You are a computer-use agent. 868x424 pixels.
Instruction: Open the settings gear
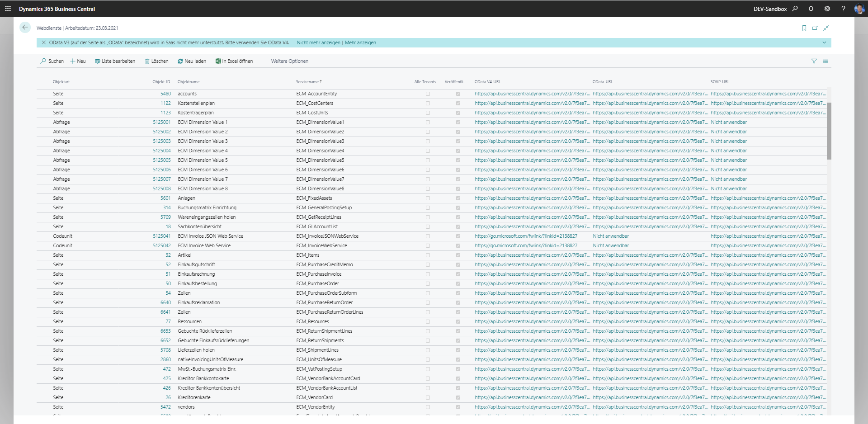(827, 9)
